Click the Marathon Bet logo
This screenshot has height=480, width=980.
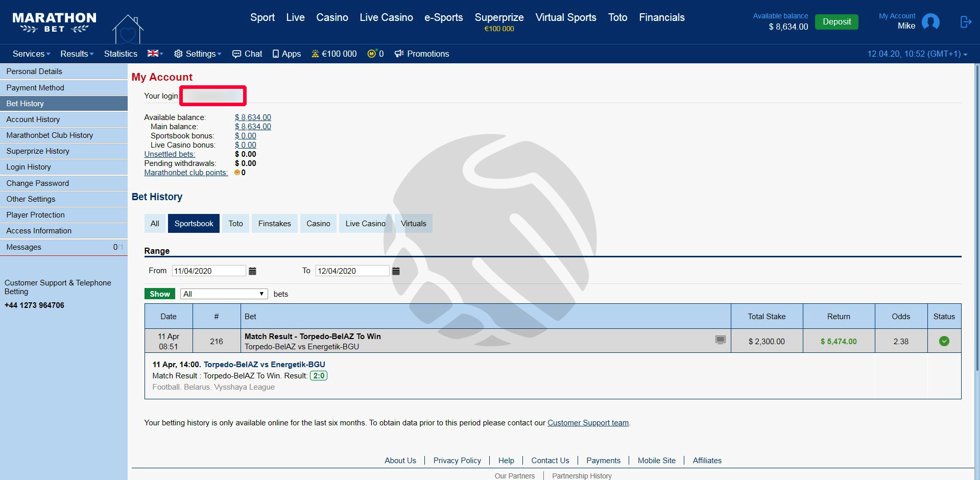click(54, 22)
